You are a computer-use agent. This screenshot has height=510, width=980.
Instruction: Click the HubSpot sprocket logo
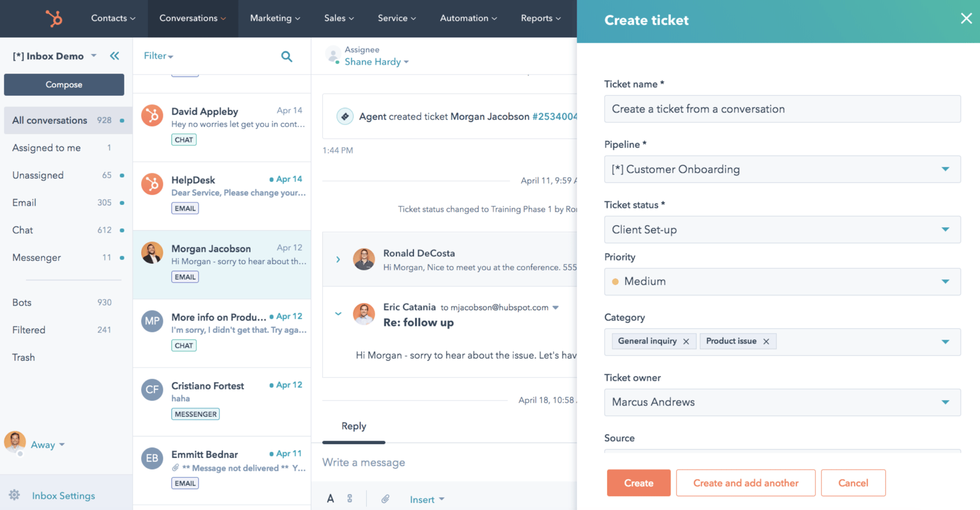[54, 18]
